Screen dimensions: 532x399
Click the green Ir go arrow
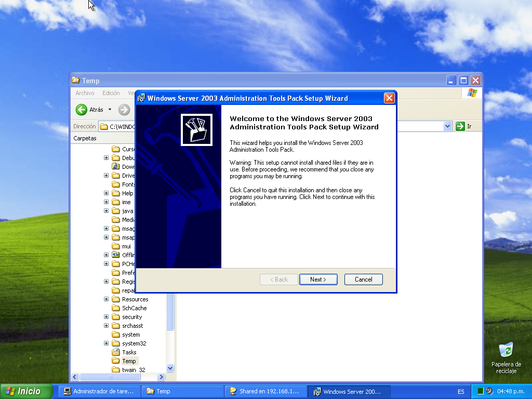pyautogui.click(x=460, y=126)
